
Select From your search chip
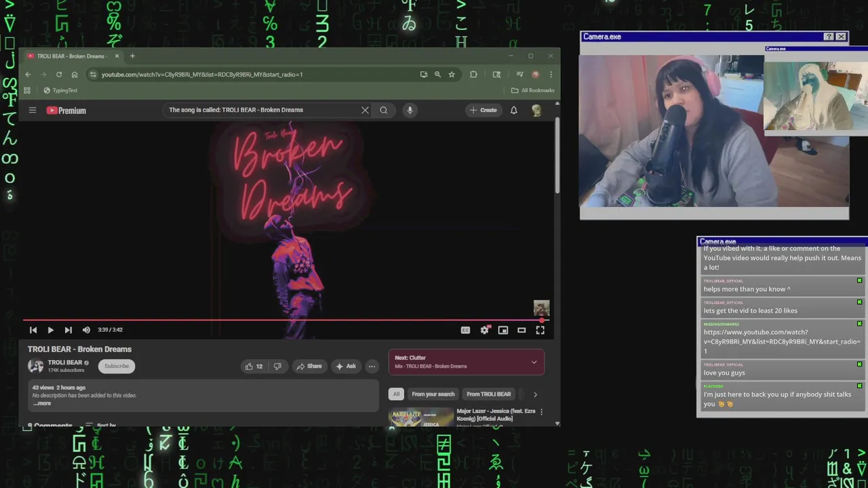(x=433, y=394)
